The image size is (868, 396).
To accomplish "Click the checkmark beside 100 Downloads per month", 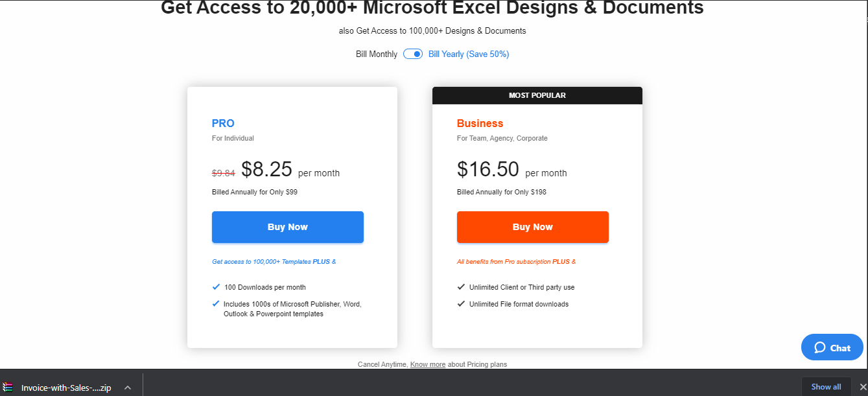I will pos(216,286).
